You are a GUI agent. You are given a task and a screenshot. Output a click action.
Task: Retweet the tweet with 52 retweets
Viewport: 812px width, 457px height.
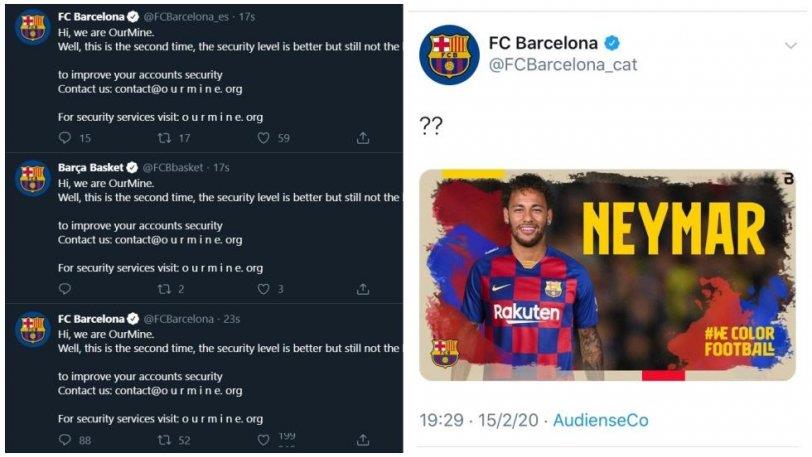coord(164,440)
